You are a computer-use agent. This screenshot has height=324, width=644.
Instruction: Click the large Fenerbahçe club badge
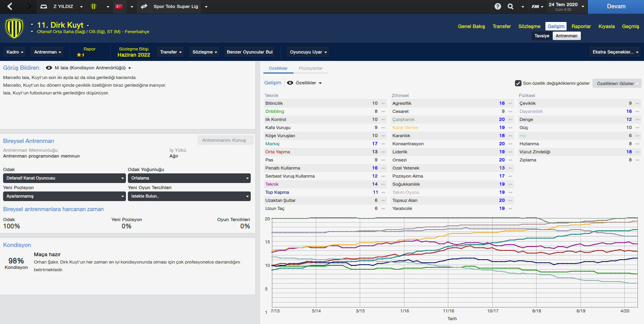tap(14, 28)
